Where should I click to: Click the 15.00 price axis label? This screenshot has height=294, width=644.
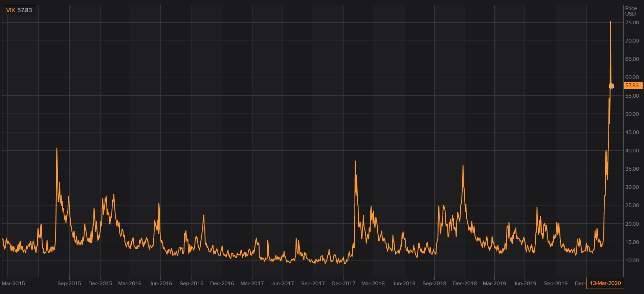[632, 242]
